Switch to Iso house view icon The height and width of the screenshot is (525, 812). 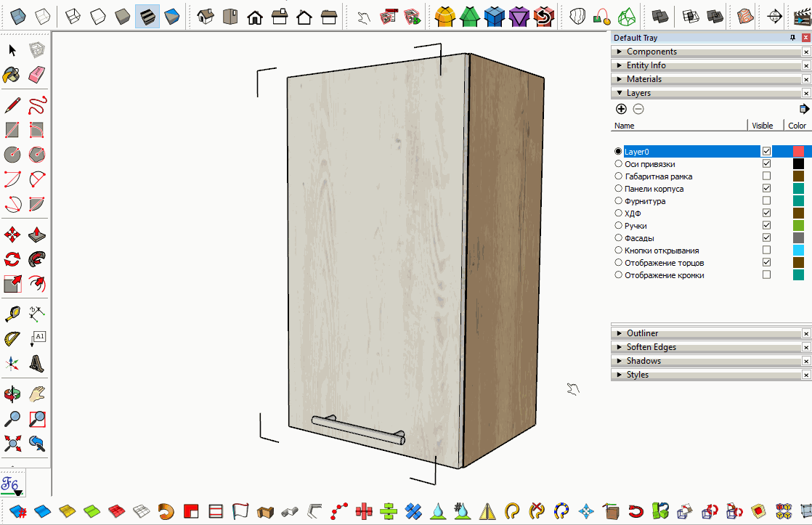pyautogui.click(x=206, y=15)
